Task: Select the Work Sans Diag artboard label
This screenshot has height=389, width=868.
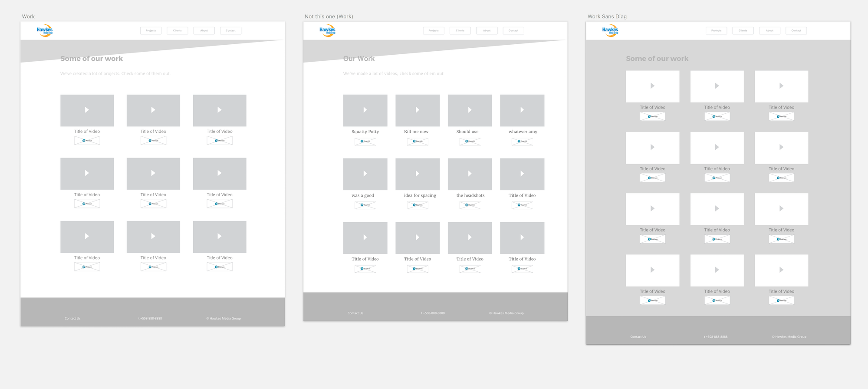Action: 607,16
